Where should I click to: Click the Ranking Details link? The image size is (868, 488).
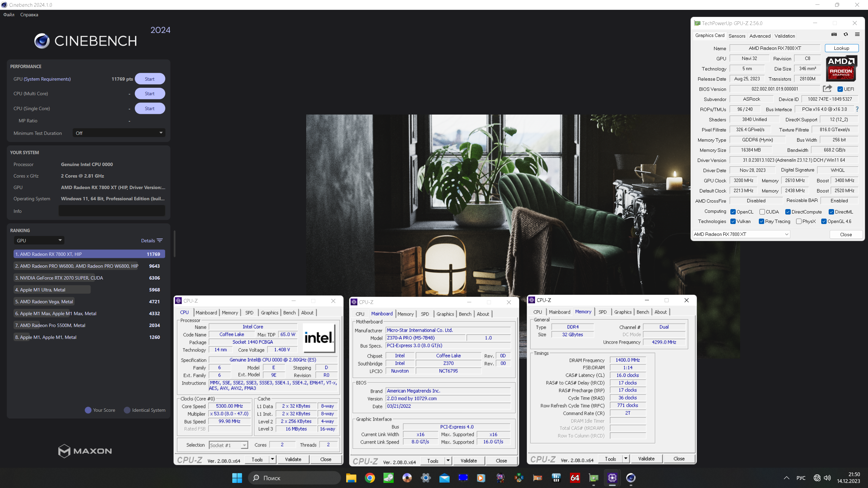pos(148,241)
